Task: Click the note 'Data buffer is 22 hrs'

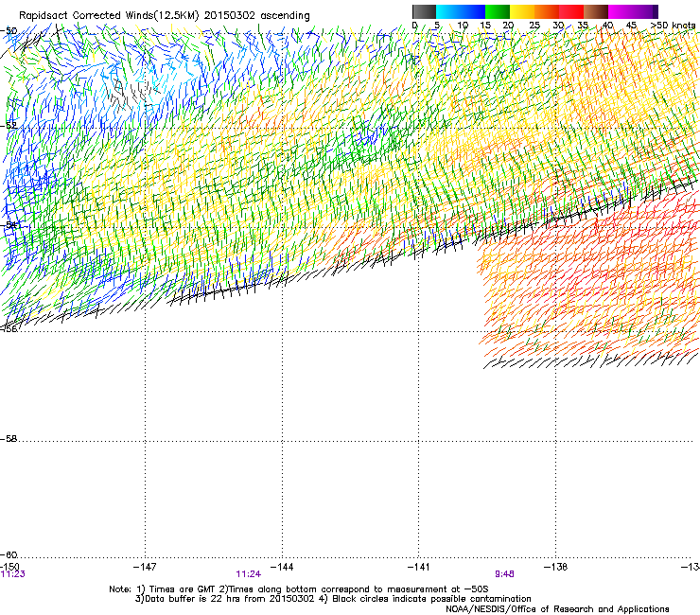Action: (x=193, y=599)
